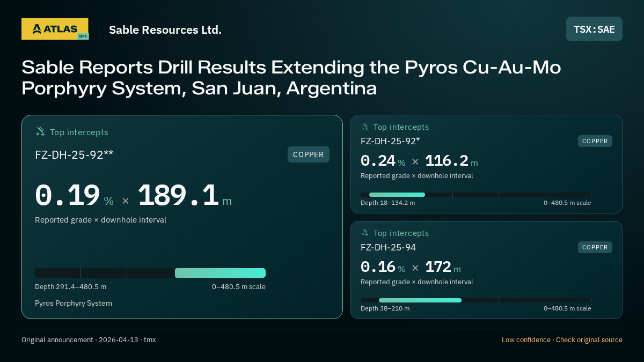
Task: Click the BETA badge on the Atlas logo
Action: (x=83, y=36)
